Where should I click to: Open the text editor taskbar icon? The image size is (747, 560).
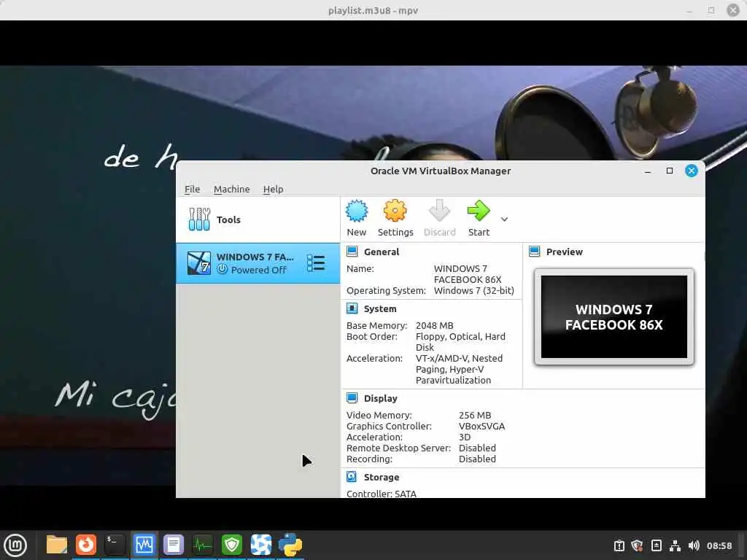(174, 545)
